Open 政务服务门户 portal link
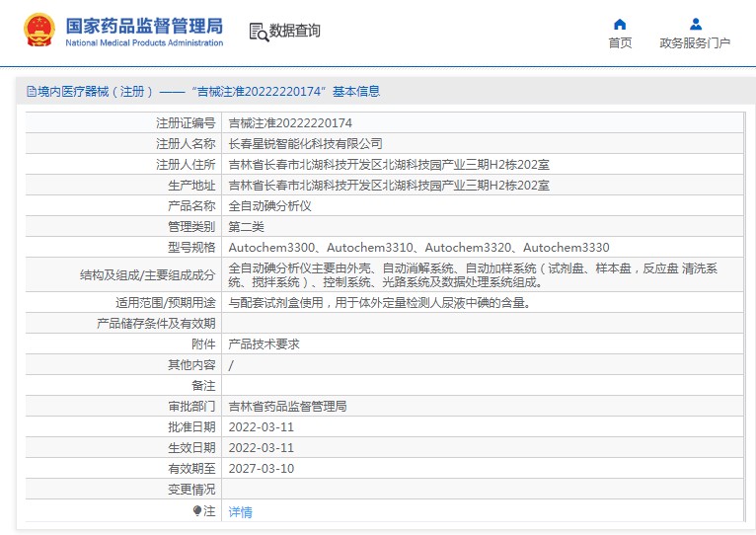 695,42
